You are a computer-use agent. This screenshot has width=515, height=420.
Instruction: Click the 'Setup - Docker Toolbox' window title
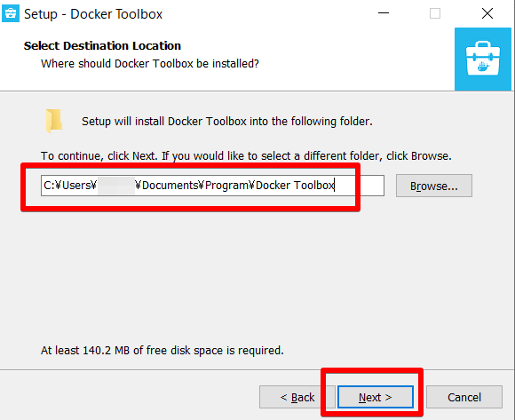click(93, 14)
